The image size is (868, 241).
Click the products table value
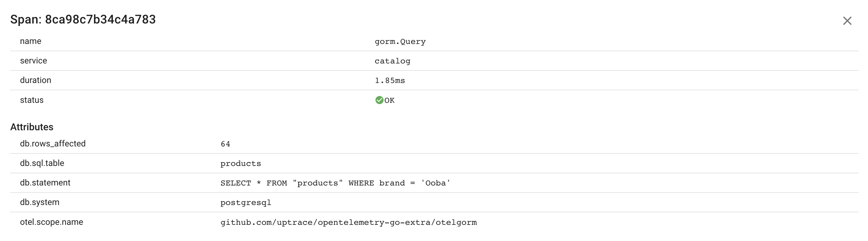click(x=241, y=164)
